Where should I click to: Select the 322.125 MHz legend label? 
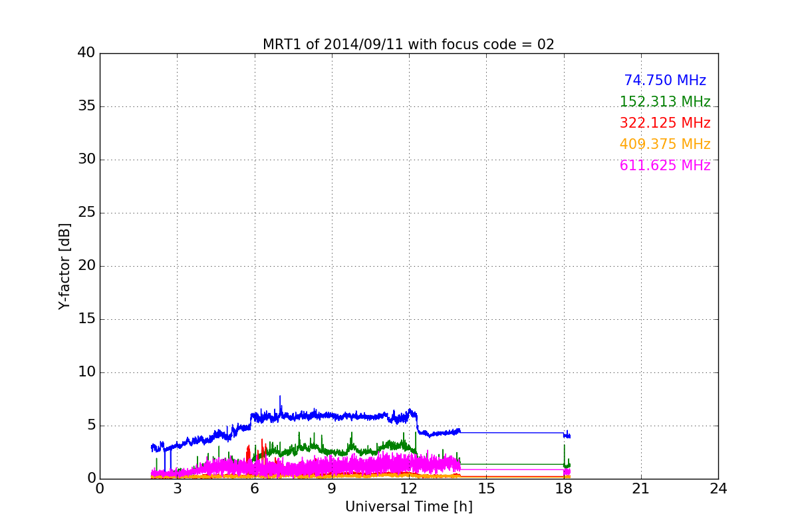[665, 123]
